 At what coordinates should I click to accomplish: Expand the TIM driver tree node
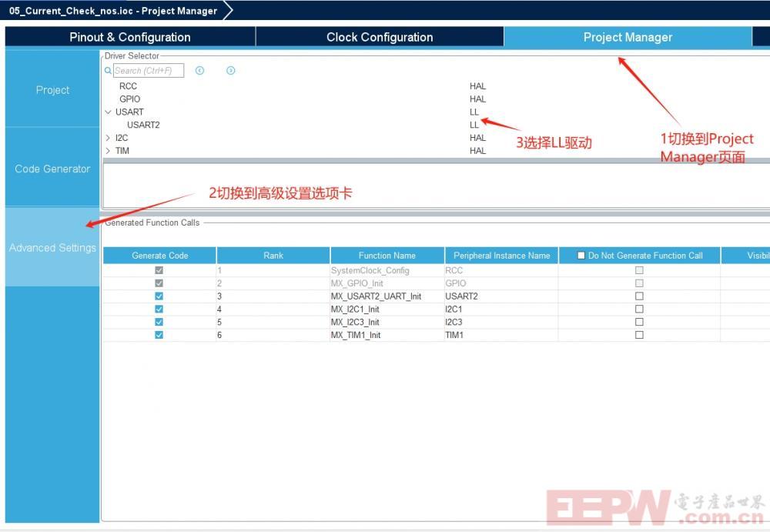[x=108, y=151]
